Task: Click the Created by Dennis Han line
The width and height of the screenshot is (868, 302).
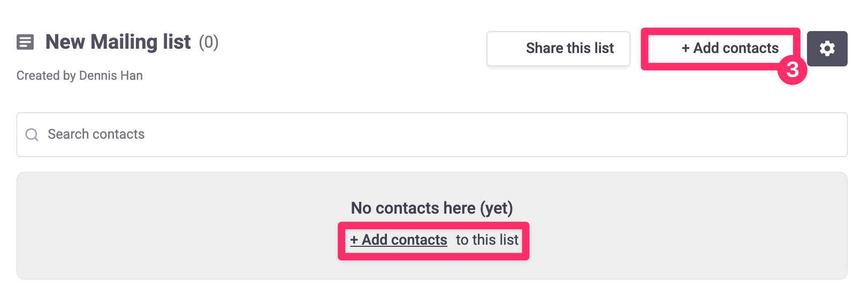Action: [x=80, y=76]
